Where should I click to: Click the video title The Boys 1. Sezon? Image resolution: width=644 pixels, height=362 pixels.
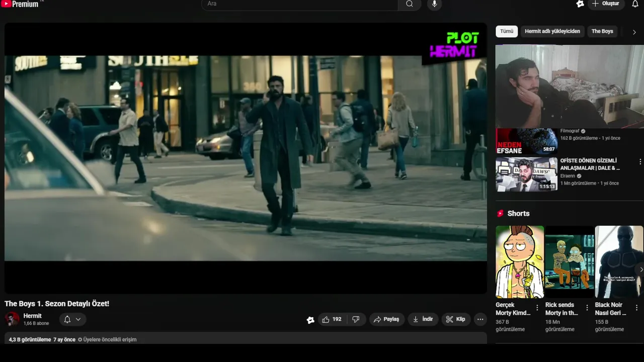coord(57,304)
